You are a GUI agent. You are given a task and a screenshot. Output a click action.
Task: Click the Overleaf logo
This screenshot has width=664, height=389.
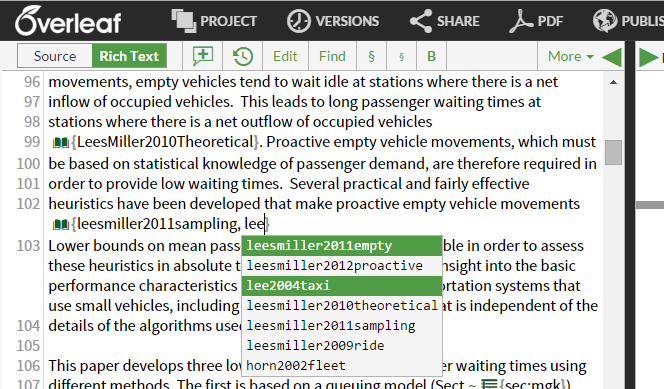[x=68, y=21]
